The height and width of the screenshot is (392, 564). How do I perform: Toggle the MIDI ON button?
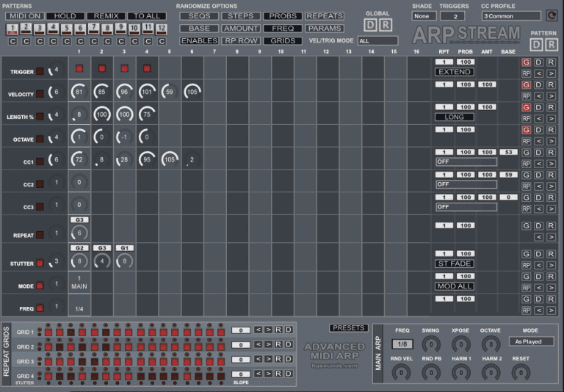[x=24, y=15]
